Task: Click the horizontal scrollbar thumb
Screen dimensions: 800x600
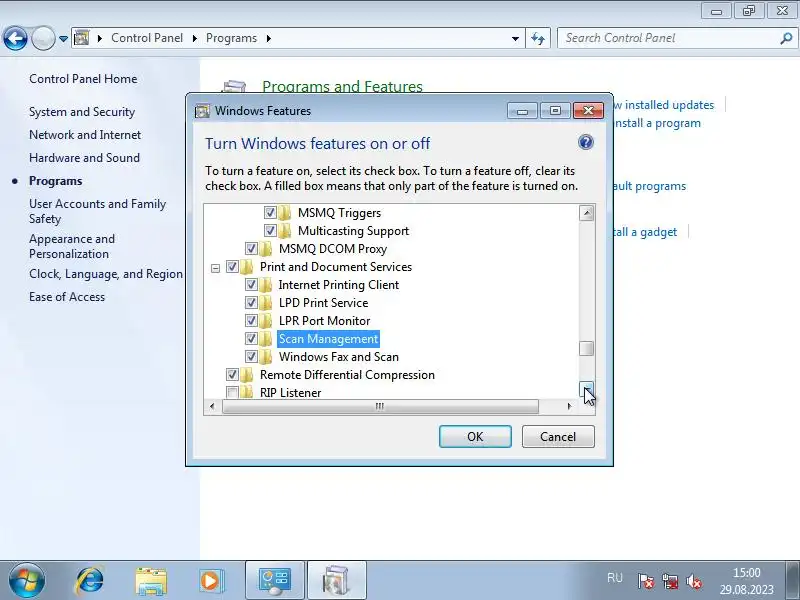Action: 380,406
